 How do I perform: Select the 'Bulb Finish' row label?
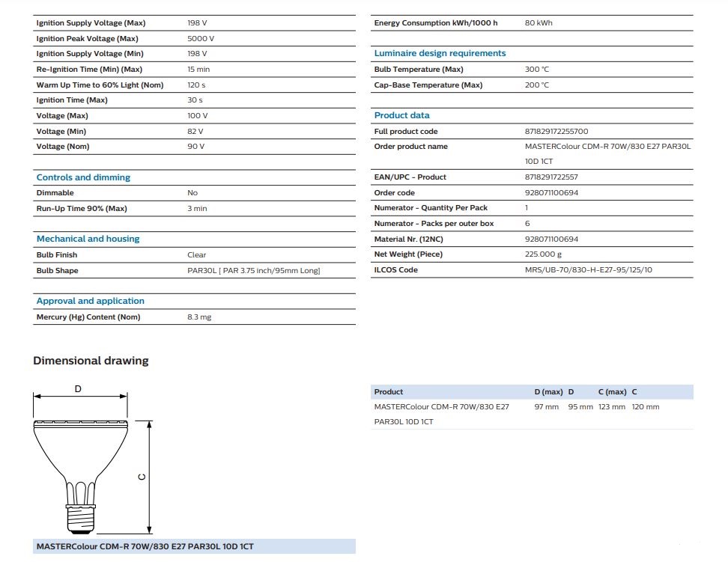pyautogui.click(x=57, y=254)
